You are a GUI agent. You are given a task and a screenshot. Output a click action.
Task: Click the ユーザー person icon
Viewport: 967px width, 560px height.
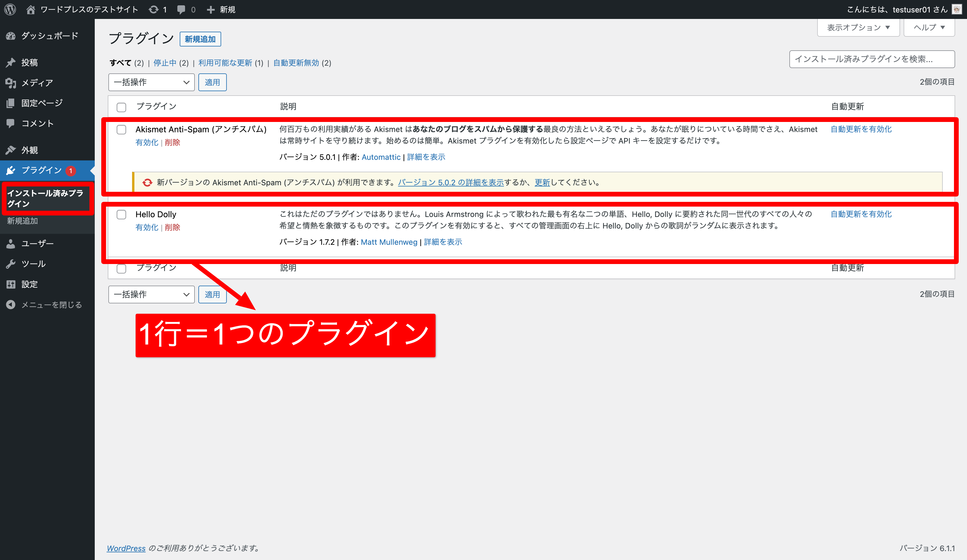(x=11, y=243)
